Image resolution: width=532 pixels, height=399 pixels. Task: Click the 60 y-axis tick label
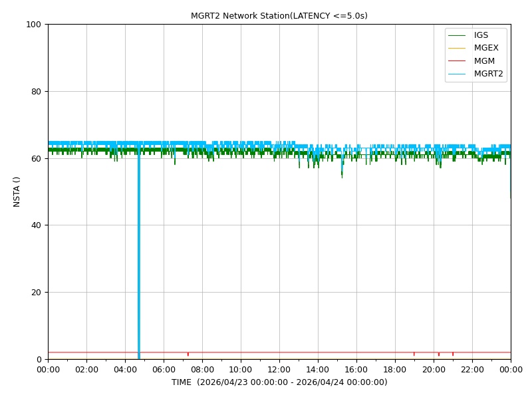36,158
